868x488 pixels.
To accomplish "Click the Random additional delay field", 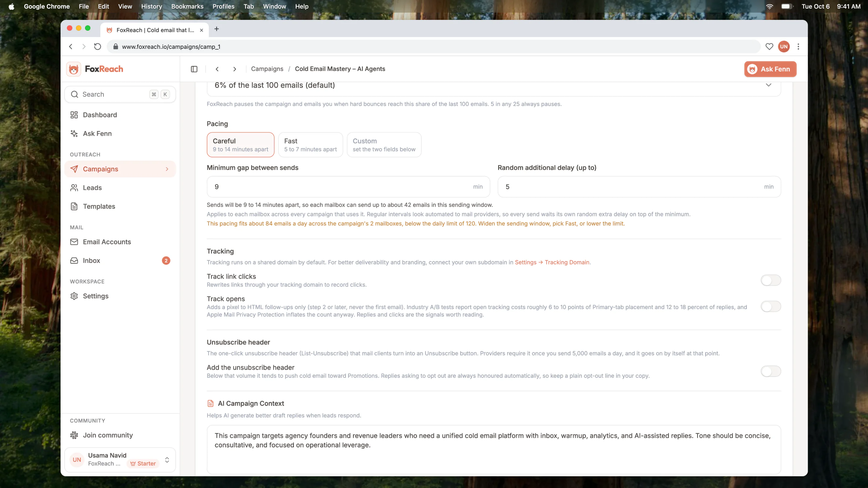I will click(x=639, y=187).
